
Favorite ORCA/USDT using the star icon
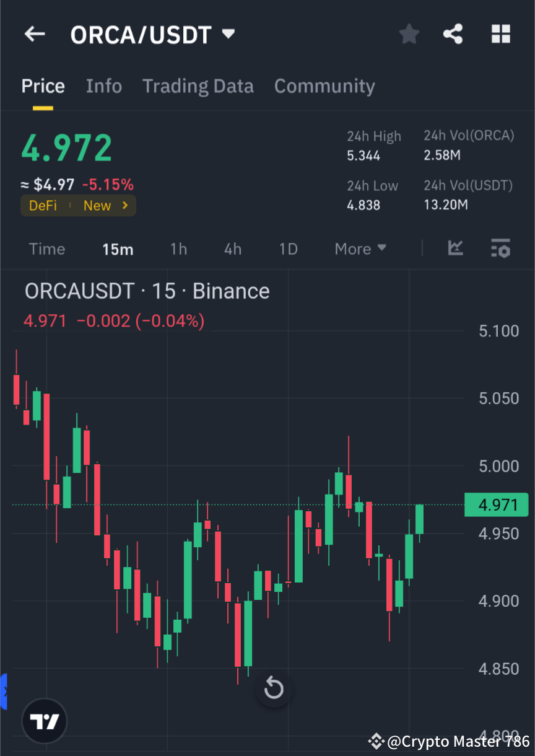coord(409,34)
